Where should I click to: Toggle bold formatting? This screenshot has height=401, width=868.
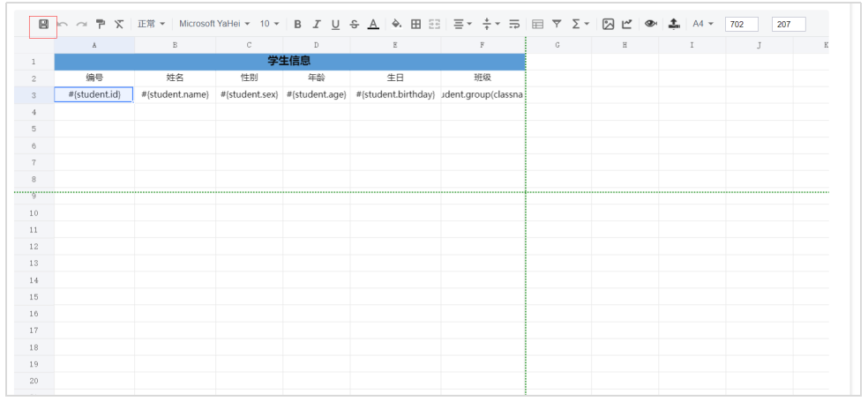(297, 24)
